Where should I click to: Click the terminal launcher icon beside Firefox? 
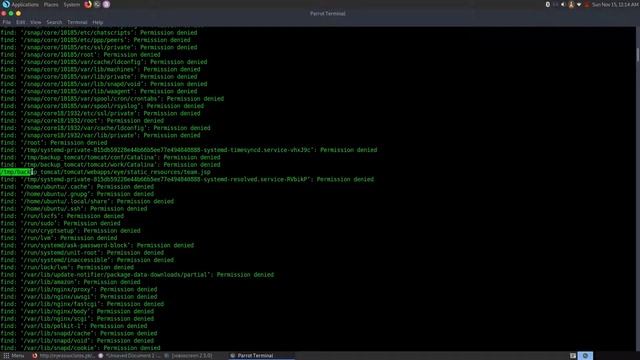coord(97,4)
